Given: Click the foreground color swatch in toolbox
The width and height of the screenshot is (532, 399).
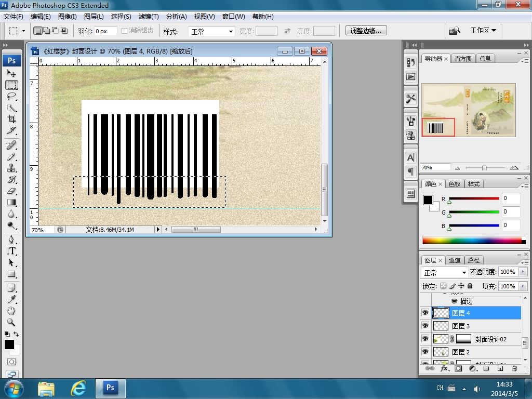Looking at the screenshot, I should click(9, 344).
